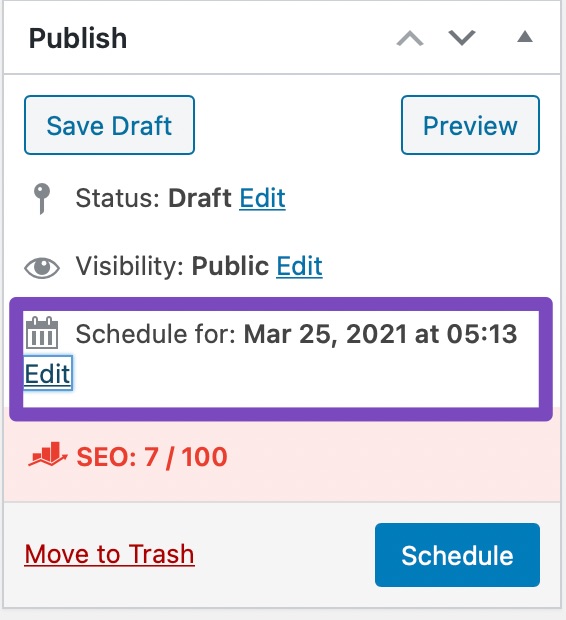Click the Publish panel heading
This screenshot has width=566, height=620.
(x=78, y=38)
